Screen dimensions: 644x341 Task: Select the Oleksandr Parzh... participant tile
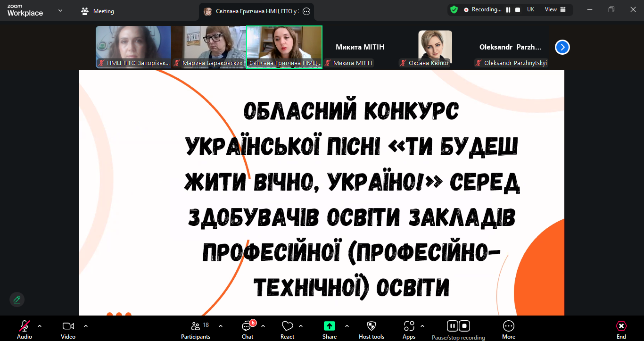click(x=511, y=47)
